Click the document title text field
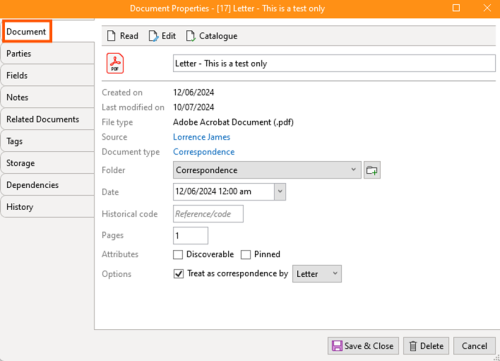Viewport: 500px width, 361px height. pyautogui.click(x=334, y=63)
